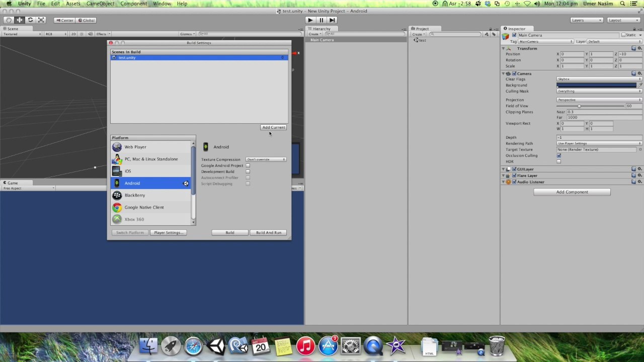
Task: Enable HDR checkbox
Action: [x=558, y=161]
